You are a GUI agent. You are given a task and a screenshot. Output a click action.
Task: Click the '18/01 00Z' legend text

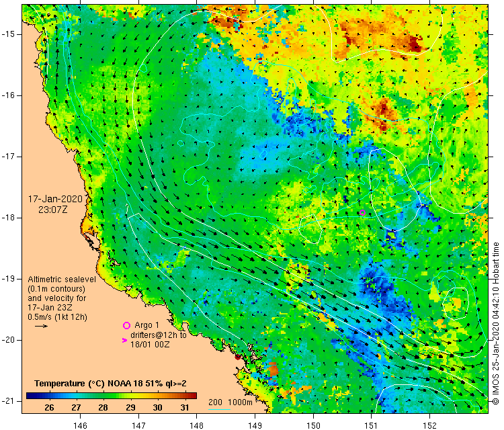(150, 344)
